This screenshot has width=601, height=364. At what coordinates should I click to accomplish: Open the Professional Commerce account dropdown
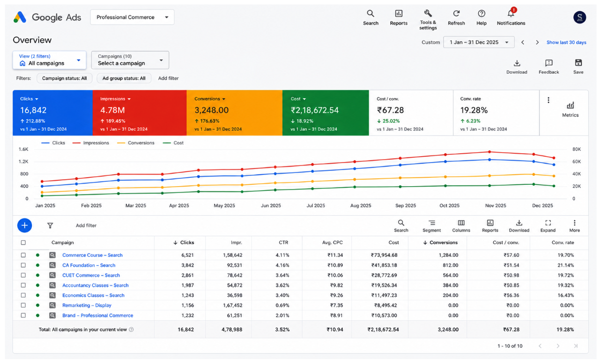coord(132,17)
